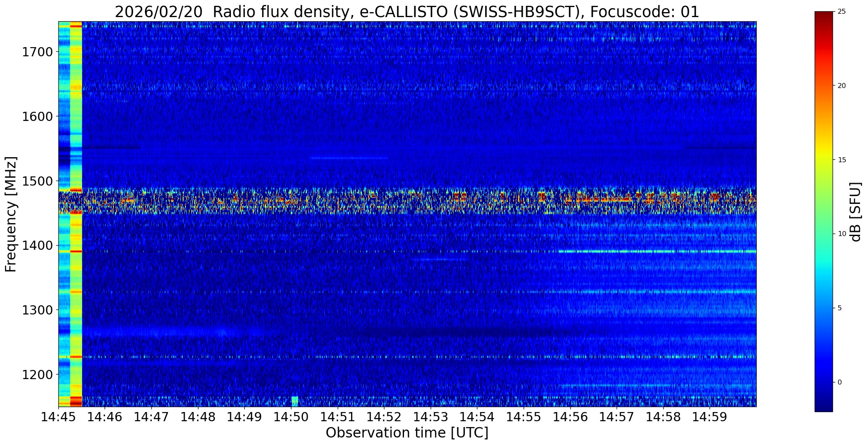Click the 14:52 time tick label
868x445 pixels.
pos(384,417)
